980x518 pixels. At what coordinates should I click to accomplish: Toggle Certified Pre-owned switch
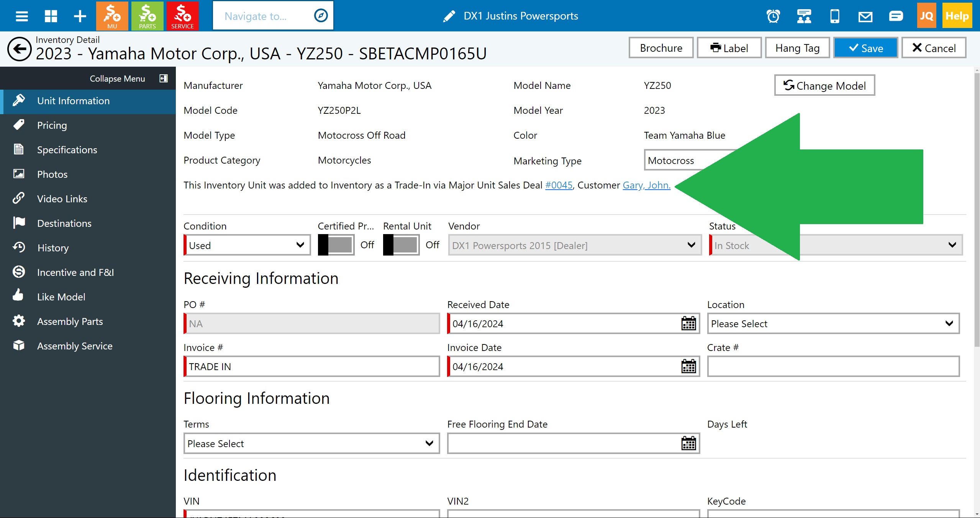click(336, 245)
